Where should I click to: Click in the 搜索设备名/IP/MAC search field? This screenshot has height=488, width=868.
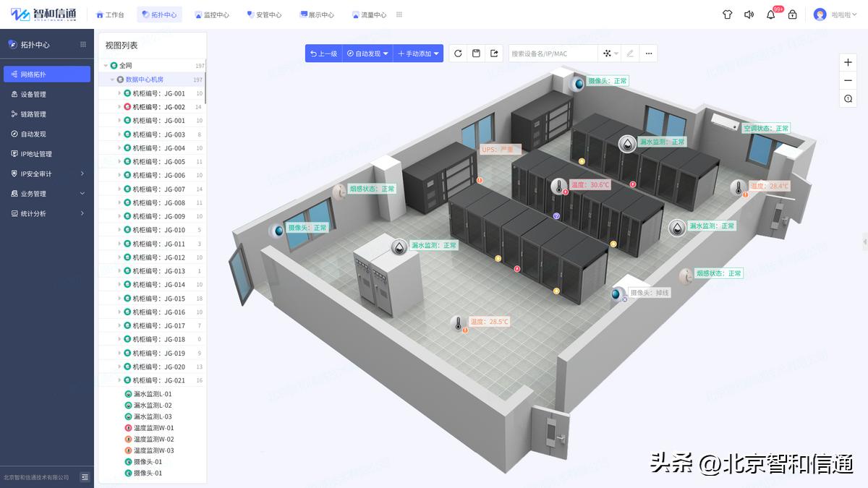[552, 53]
